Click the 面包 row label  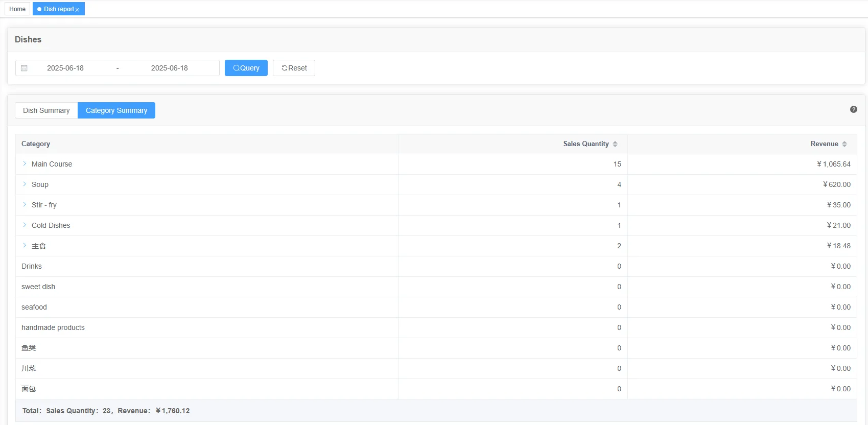[29, 389]
